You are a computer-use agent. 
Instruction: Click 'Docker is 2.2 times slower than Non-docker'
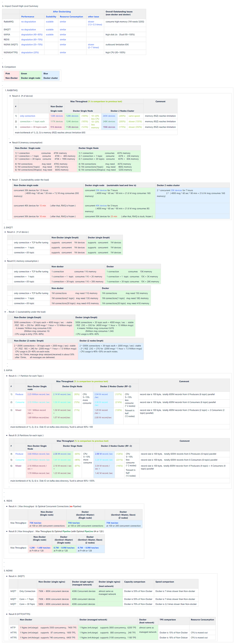pyautogui.click(x=176, y=604)
